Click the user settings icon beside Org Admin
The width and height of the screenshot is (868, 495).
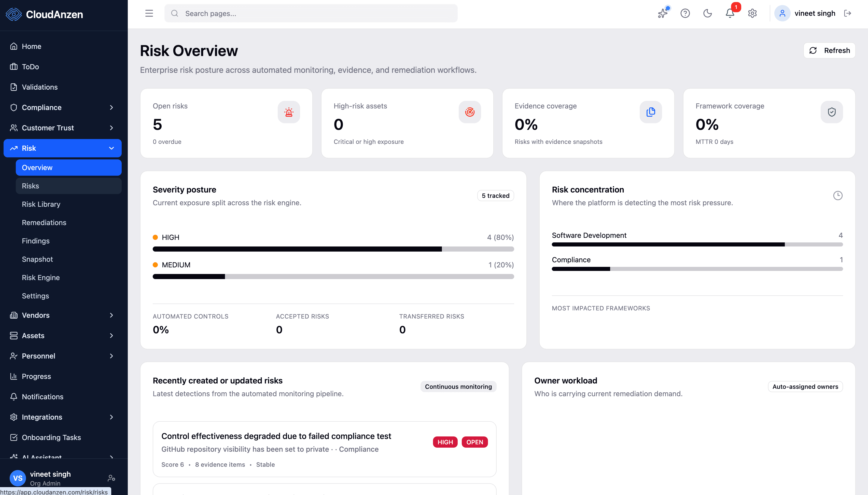pos(111,478)
